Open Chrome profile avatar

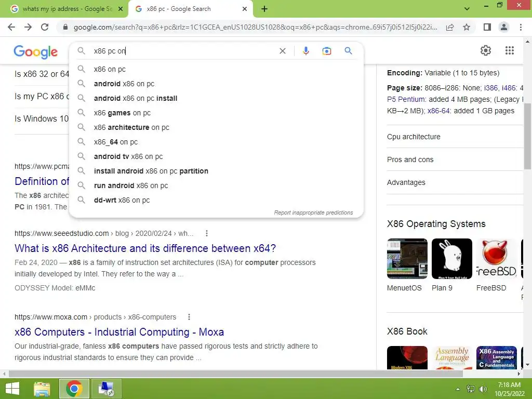(504, 27)
